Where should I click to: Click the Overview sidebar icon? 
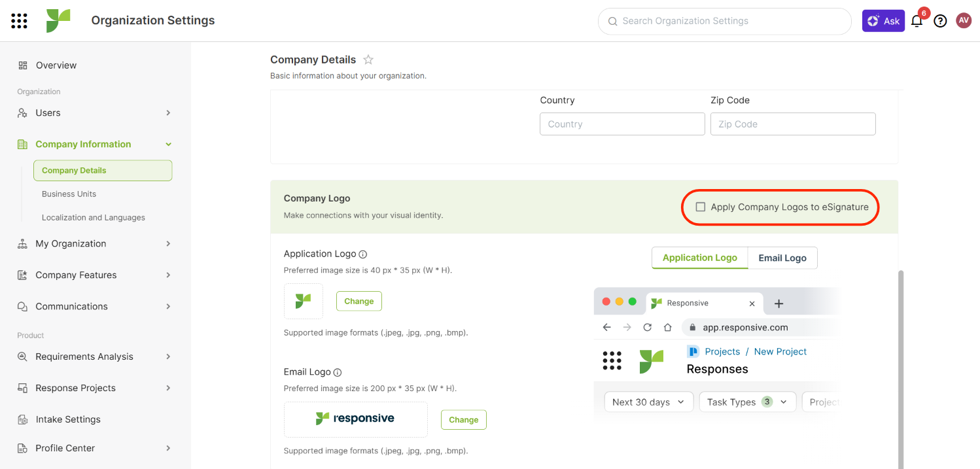click(x=23, y=65)
